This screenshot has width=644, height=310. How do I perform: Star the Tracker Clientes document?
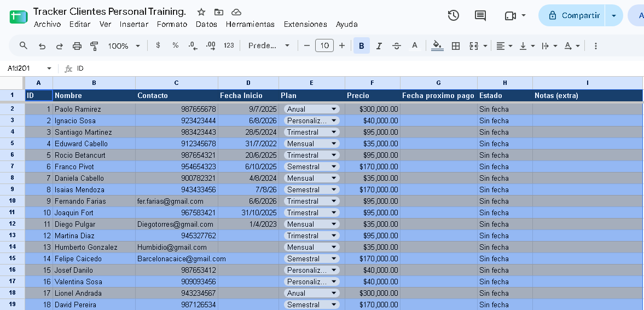(201, 12)
